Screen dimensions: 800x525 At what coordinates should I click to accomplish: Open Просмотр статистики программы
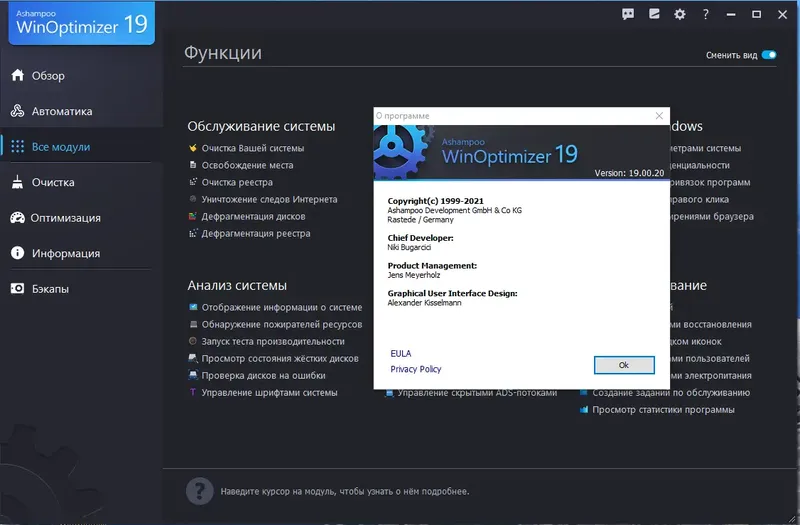663,410
